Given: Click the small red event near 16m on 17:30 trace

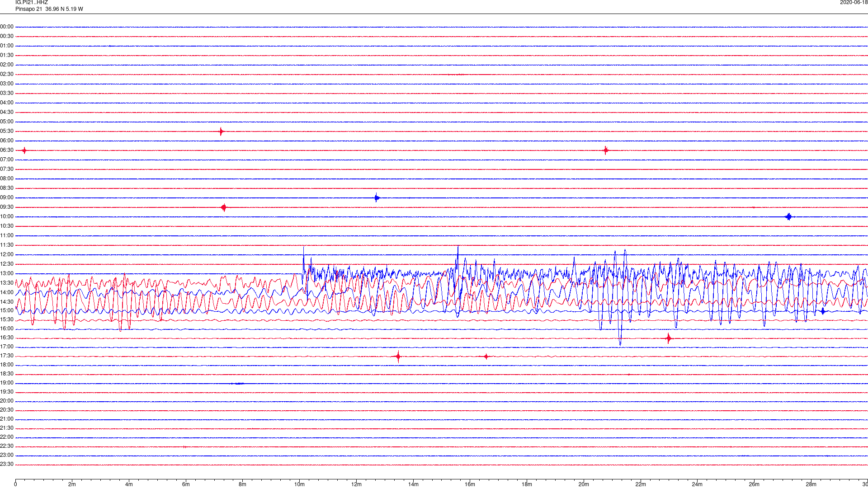Looking at the screenshot, I should pyautogui.click(x=486, y=357).
